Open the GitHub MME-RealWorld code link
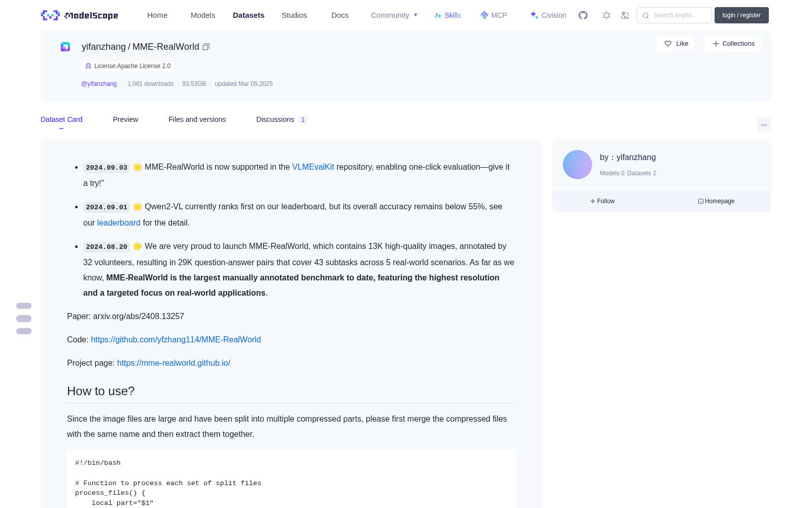812x508 pixels. click(176, 339)
